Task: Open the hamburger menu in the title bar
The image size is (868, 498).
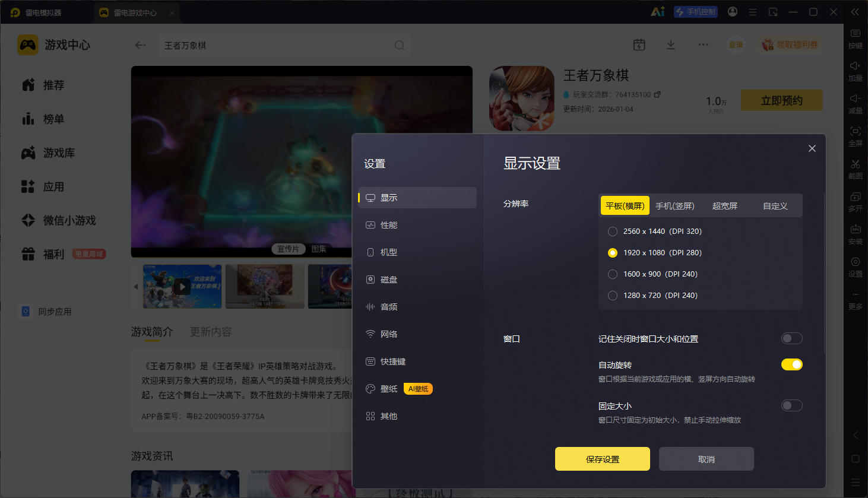Action: click(x=753, y=12)
